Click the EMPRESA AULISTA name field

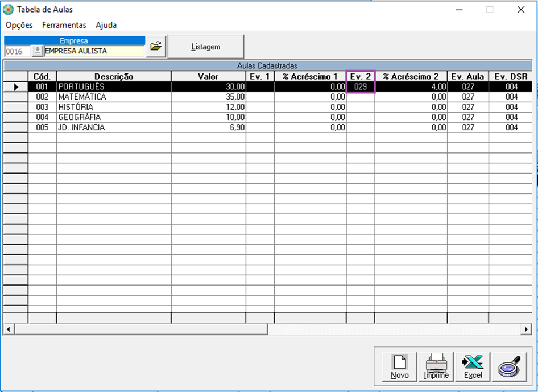(x=94, y=51)
